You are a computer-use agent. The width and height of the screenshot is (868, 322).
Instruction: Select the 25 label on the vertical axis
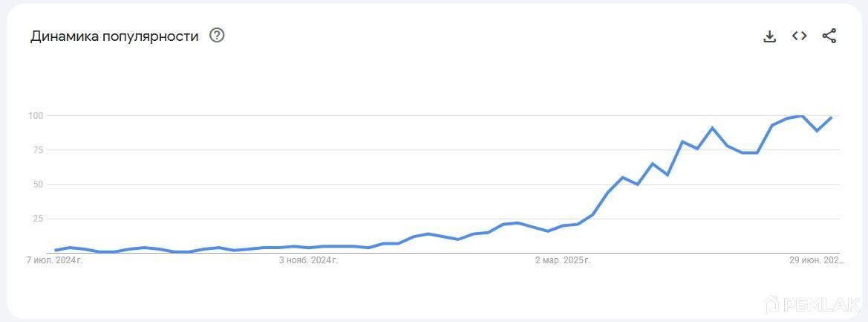tap(38, 219)
